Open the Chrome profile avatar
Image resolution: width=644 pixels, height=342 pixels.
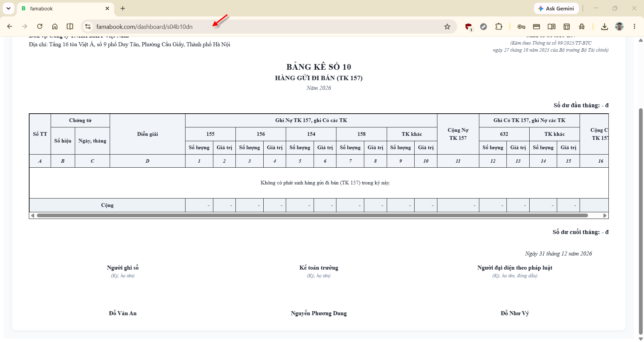tap(620, 26)
